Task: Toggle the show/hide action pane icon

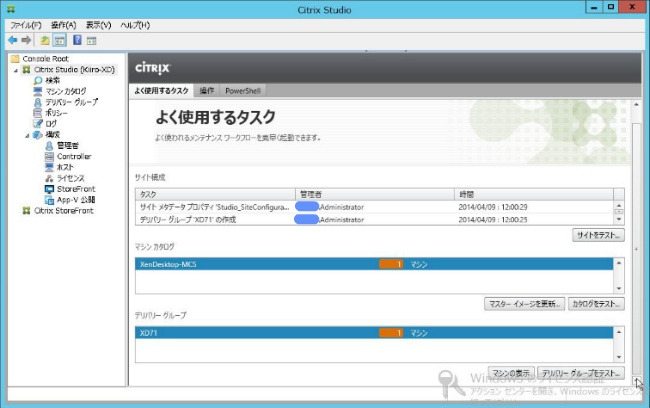Action: point(92,41)
